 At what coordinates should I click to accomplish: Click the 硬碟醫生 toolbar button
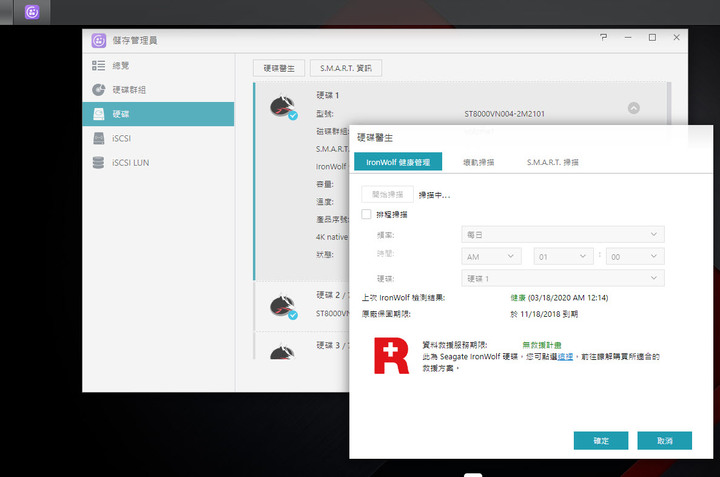tap(279, 68)
